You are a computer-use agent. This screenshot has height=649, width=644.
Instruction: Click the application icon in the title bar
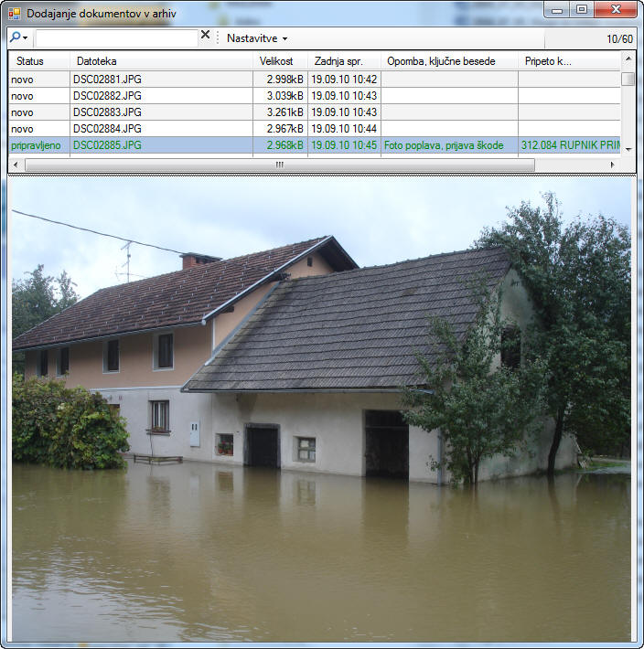(14, 13)
